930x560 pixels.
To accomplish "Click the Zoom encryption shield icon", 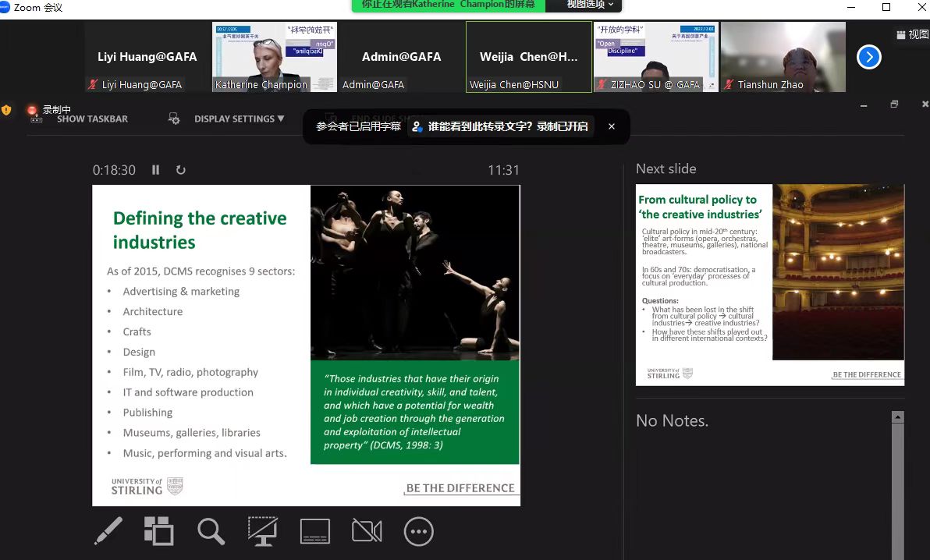I will pyautogui.click(x=7, y=110).
